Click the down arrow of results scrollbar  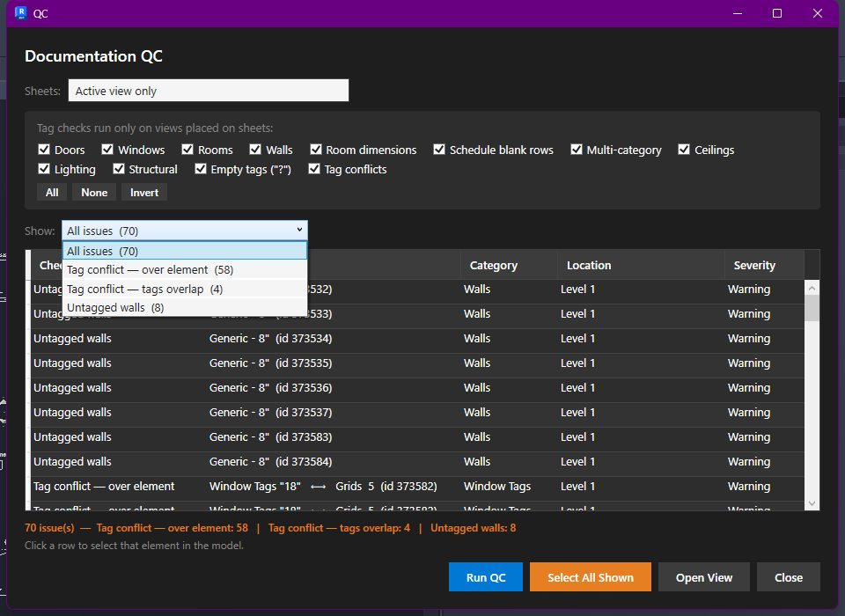(812, 503)
